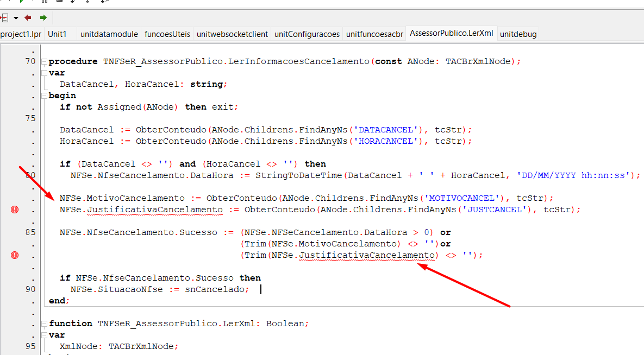Click line number 90 in the gutter
The height and width of the screenshot is (355, 644).
tap(30, 289)
